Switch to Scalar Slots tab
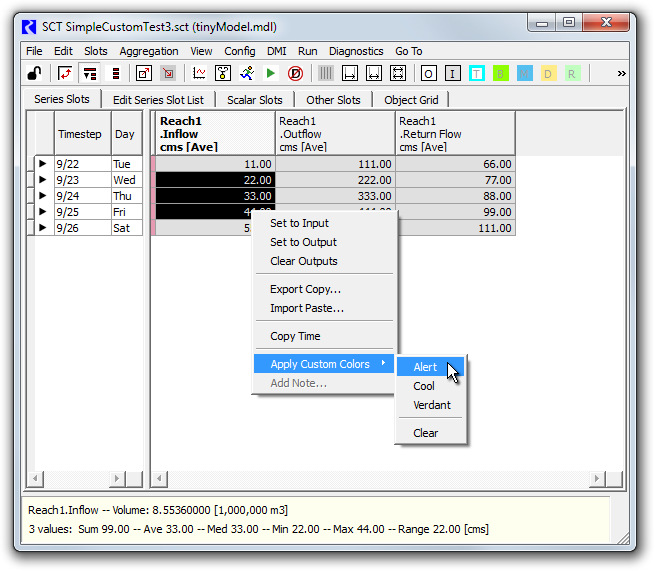Screen dimensions: 655x571 click(x=254, y=100)
